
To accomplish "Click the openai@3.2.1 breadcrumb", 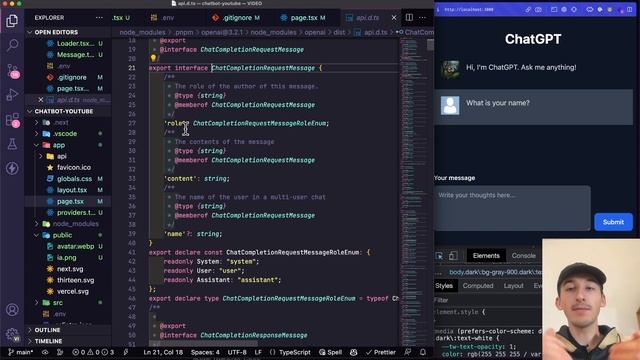I will pos(222,32).
